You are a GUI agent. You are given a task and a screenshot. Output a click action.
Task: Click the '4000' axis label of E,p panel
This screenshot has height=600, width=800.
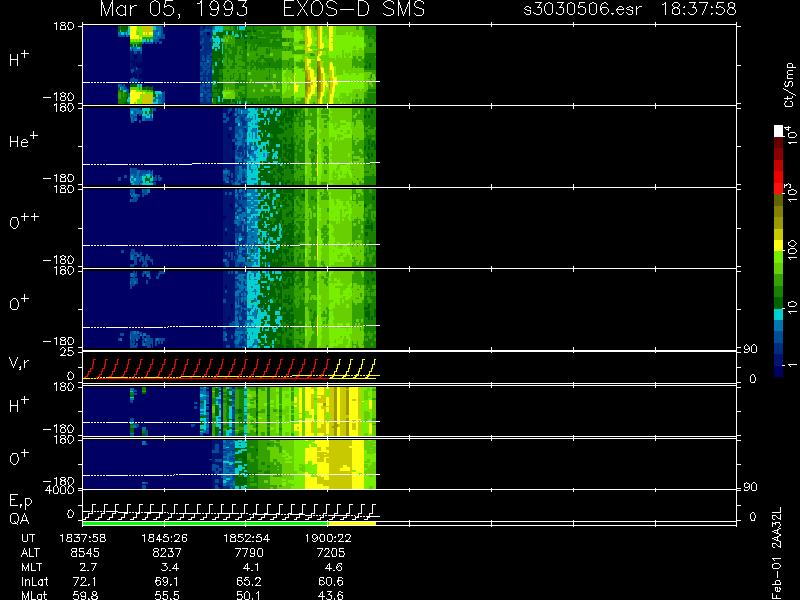pyautogui.click(x=62, y=490)
